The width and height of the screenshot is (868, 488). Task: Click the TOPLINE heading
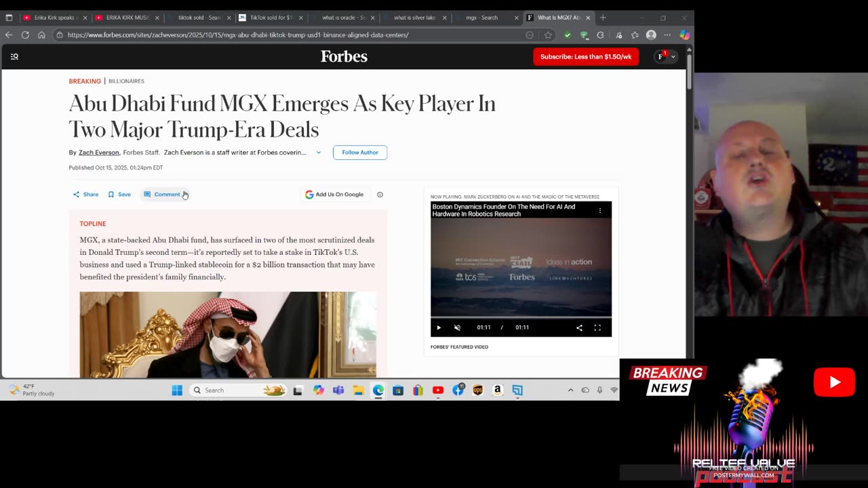93,224
